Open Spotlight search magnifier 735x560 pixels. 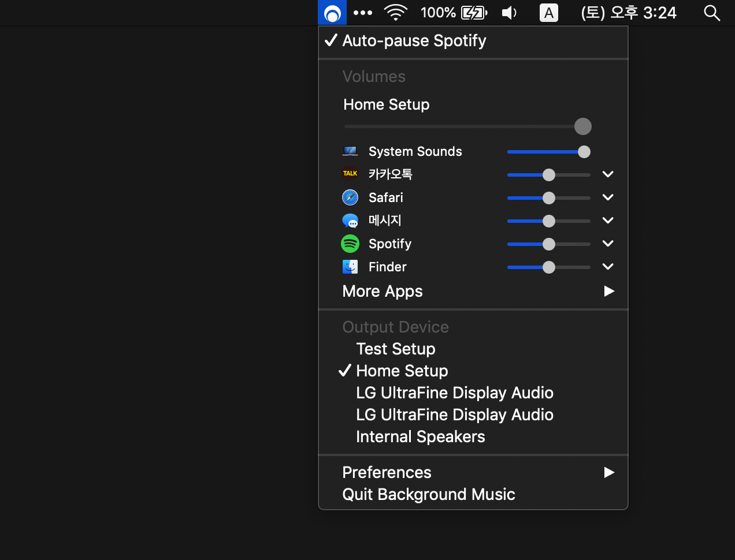pyautogui.click(x=712, y=13)
